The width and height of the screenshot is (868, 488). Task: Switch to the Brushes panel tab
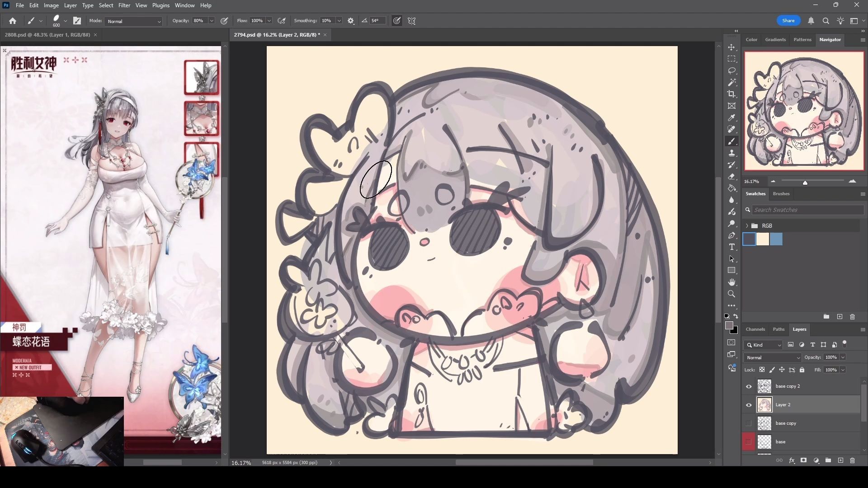click(x=781, y=194)
